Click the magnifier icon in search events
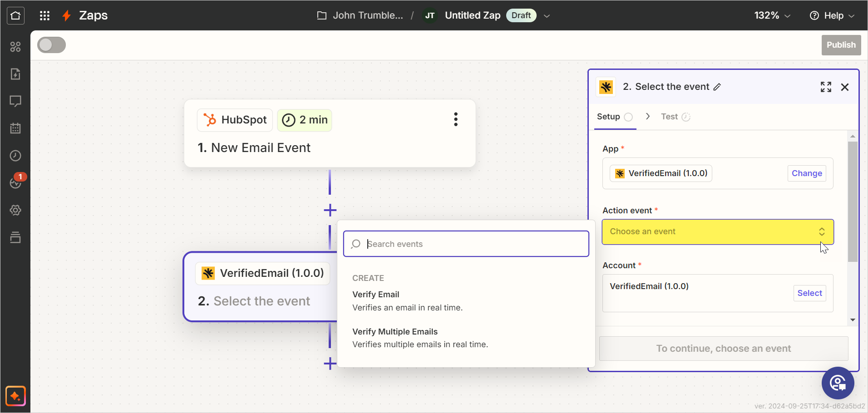The width and height of the screenshot is (868, 413). point(356,244)
